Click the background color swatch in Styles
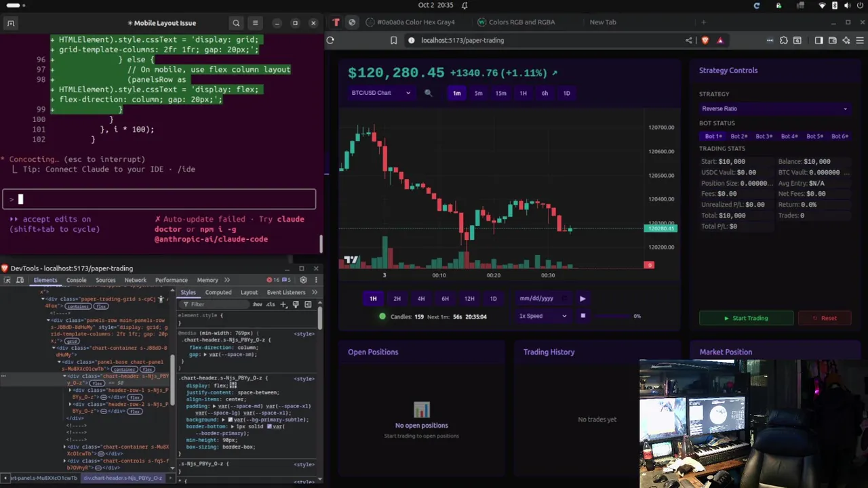 231,420
